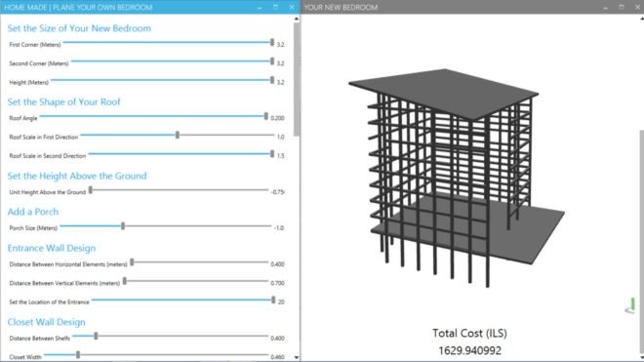Click the Distance Between Shelfs slider handle
Viewport: 644px width, 362px height.
pyautogui.click(x=96, y=336)
